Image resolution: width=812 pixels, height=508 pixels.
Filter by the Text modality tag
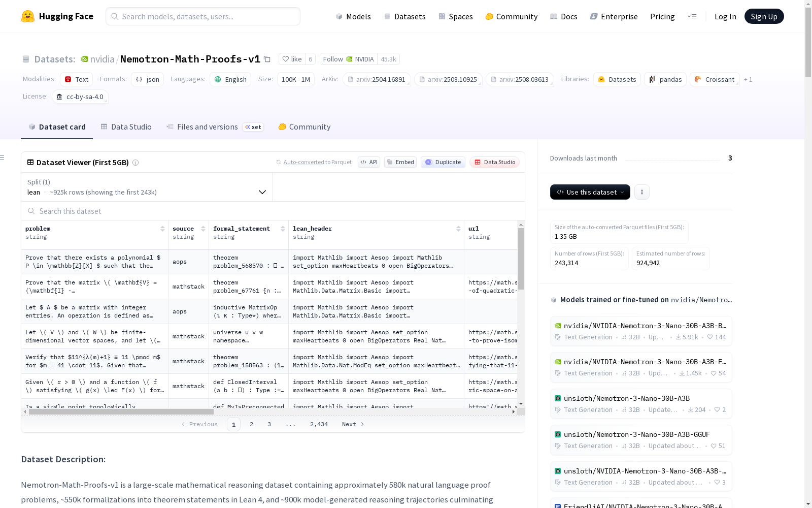(77, 79)
